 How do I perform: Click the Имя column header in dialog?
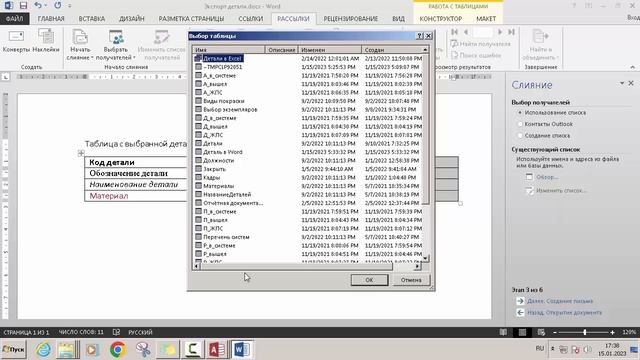[x=229, y=50]
